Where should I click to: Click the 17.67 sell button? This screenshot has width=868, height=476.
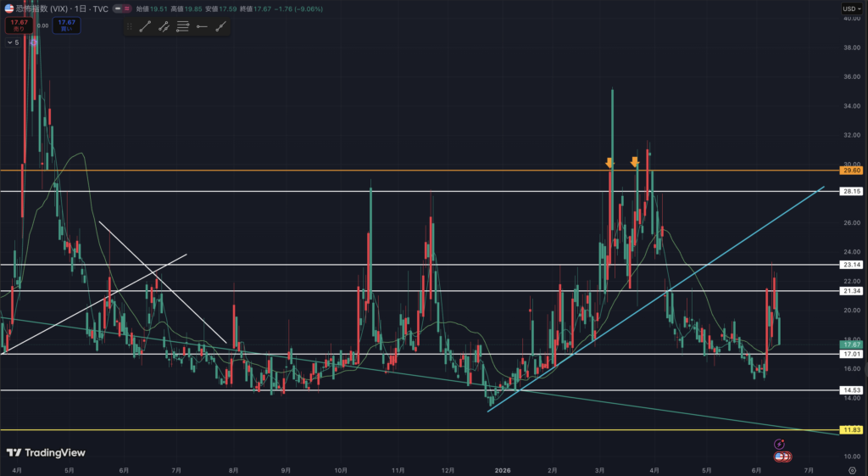[x=19, y=25]
